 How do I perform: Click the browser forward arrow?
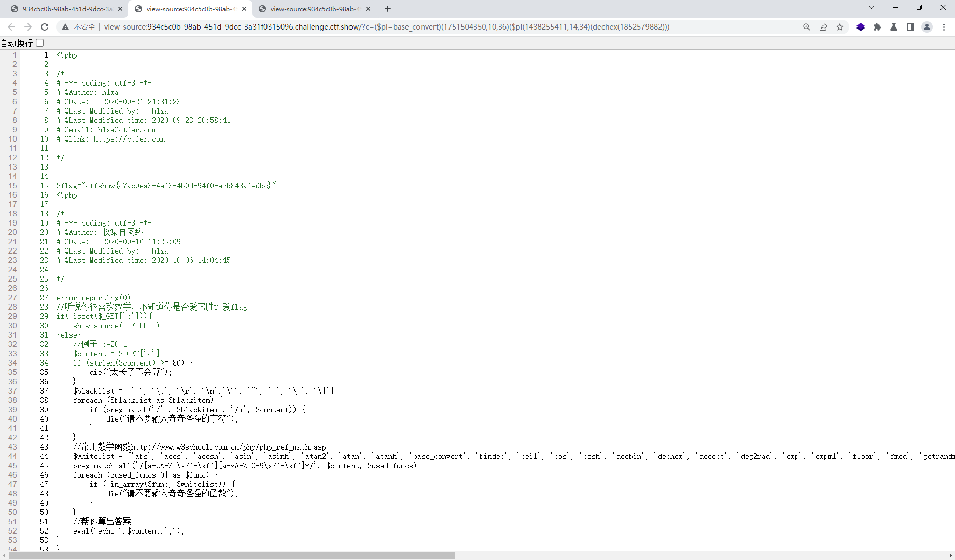pos(28,27)
